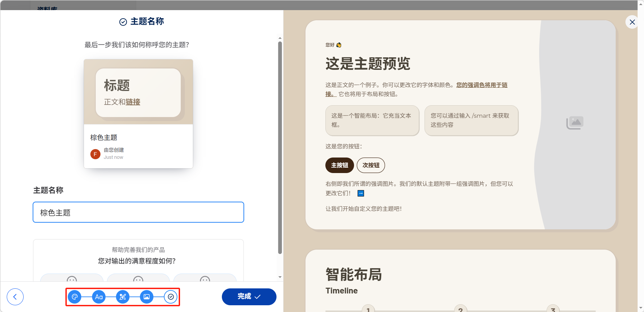Image resolution: width=644 pixels, height=312 pixels.
Task: Select timeline marker number 2
Action: [x=461, y=309]
